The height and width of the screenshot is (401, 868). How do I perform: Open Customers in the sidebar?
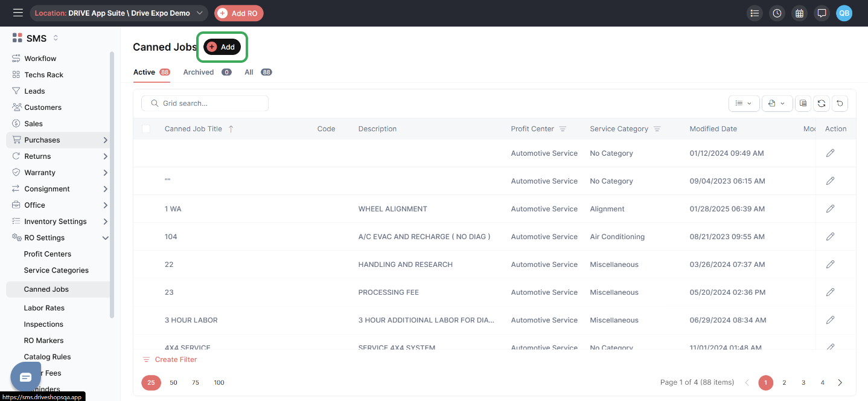[x=43, y=107]
